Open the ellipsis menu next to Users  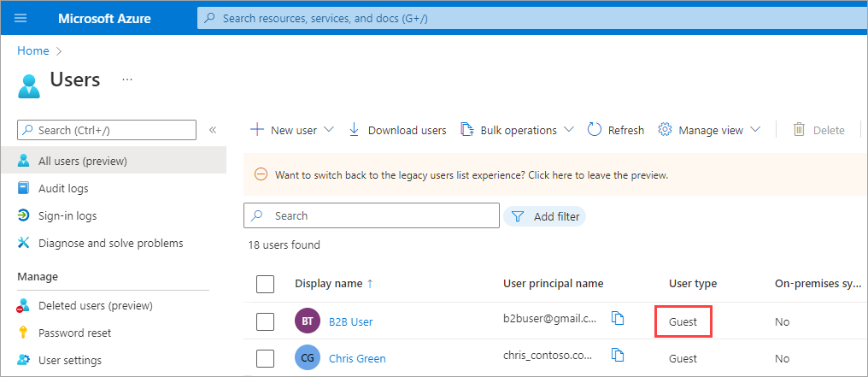[x=127, y=80]
